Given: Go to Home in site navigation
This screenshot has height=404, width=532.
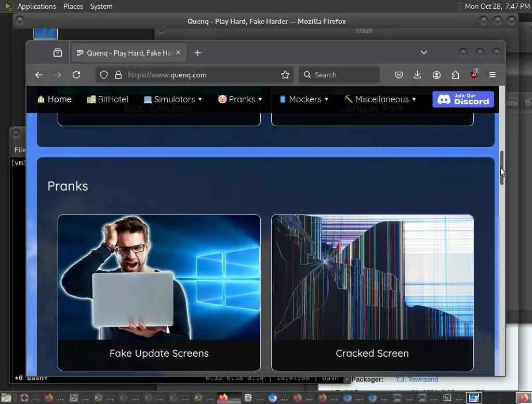Looking at the screenshot, I should pyautogui.click(x=55, y=99).
